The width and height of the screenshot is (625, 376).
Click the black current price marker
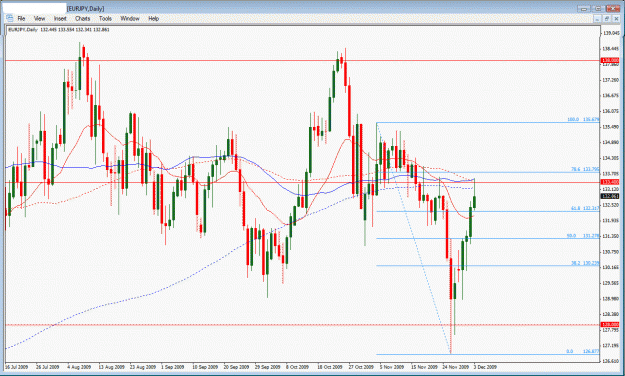[610, 196]
